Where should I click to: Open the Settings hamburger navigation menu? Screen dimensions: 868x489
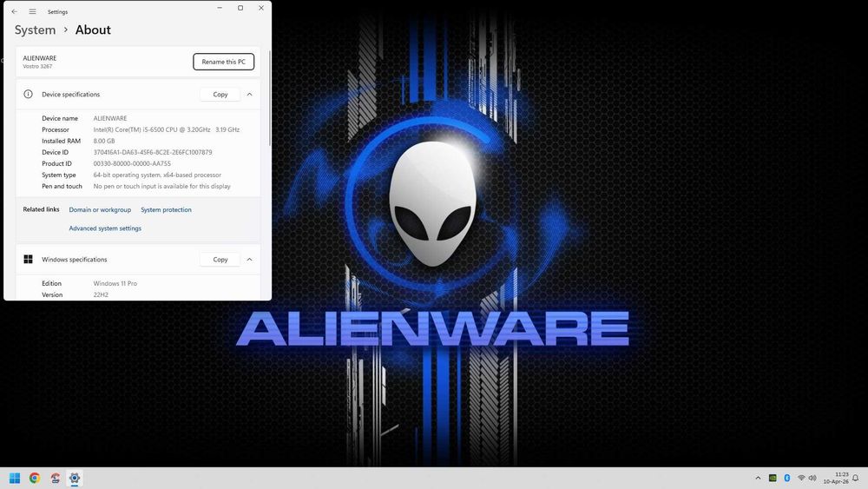click(x=33, y=11)
